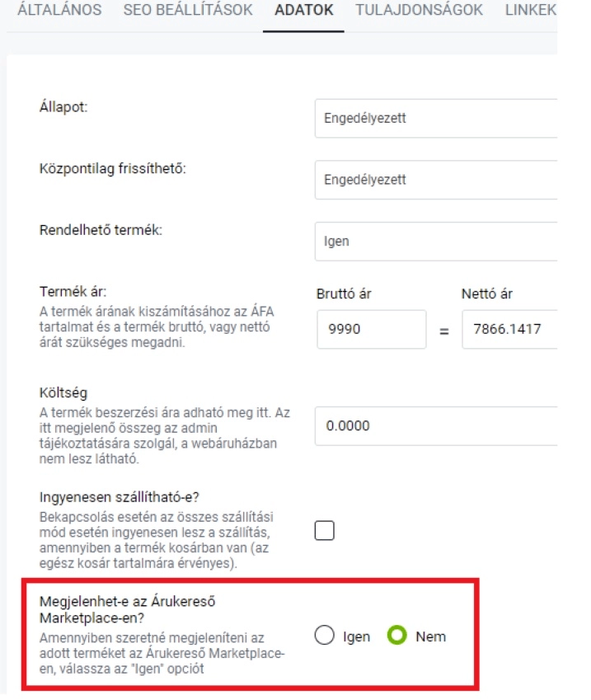This screenshot has height=700, width=591.
Task: Open the LINKEK tab
Action: pyautogui.click(x=531, y=10)
